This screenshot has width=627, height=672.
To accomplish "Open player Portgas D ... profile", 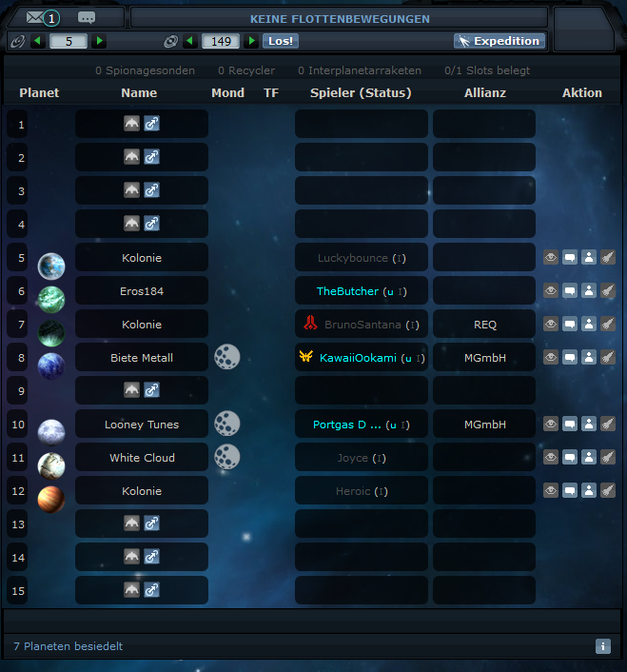I will [347, 425].
